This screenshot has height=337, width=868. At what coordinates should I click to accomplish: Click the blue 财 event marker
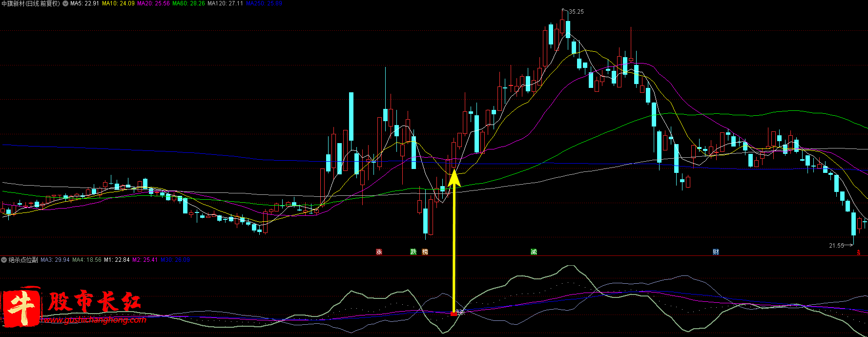[x=716, y=252]
